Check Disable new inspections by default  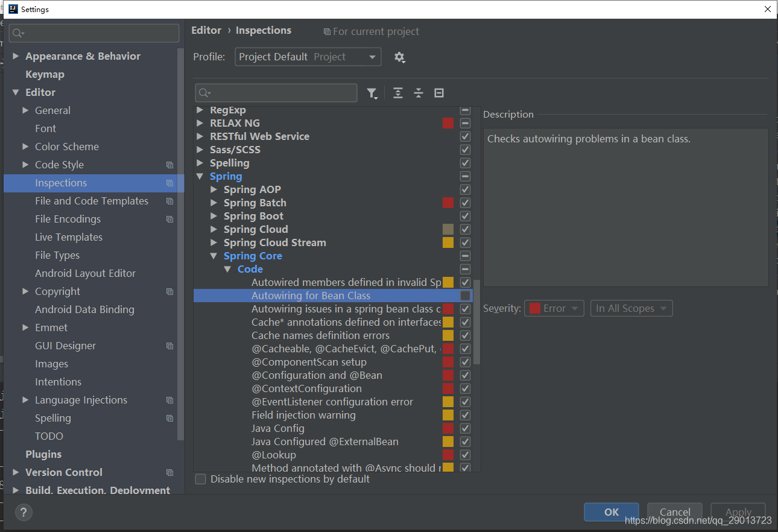click(200, 479)
